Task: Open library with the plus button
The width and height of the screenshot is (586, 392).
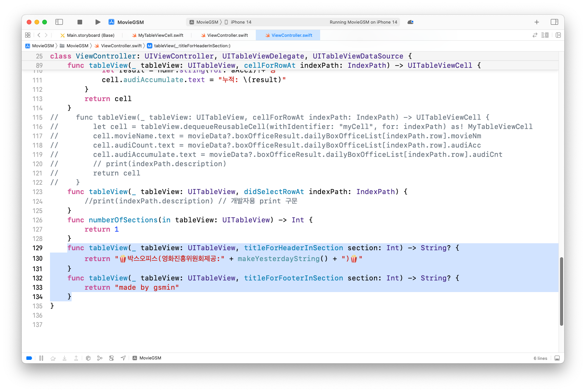Action: coord(537,22)
